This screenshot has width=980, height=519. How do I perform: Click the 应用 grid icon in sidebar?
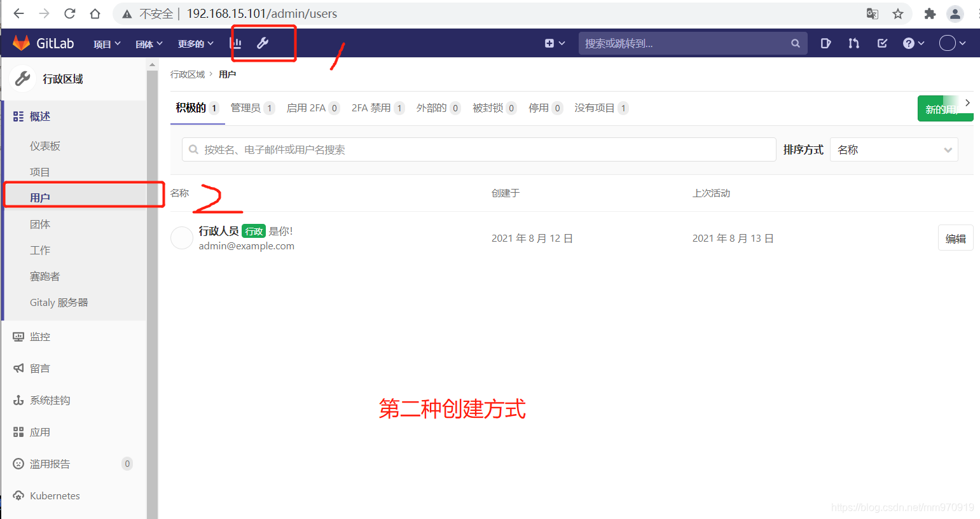tap(18, 432)
